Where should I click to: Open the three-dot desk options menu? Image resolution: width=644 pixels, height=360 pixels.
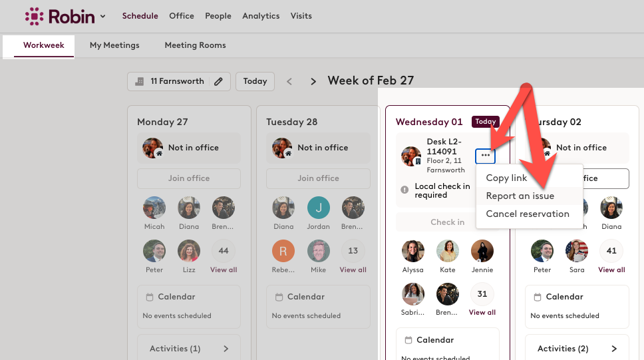coord(485,156)
